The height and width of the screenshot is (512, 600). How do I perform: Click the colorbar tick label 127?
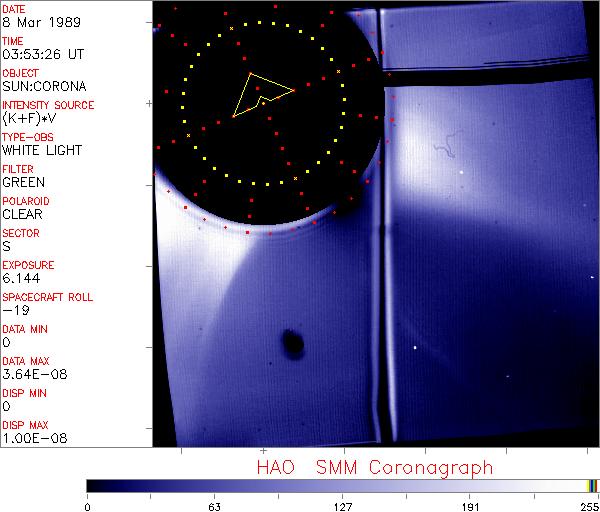(x=342, y=505)
